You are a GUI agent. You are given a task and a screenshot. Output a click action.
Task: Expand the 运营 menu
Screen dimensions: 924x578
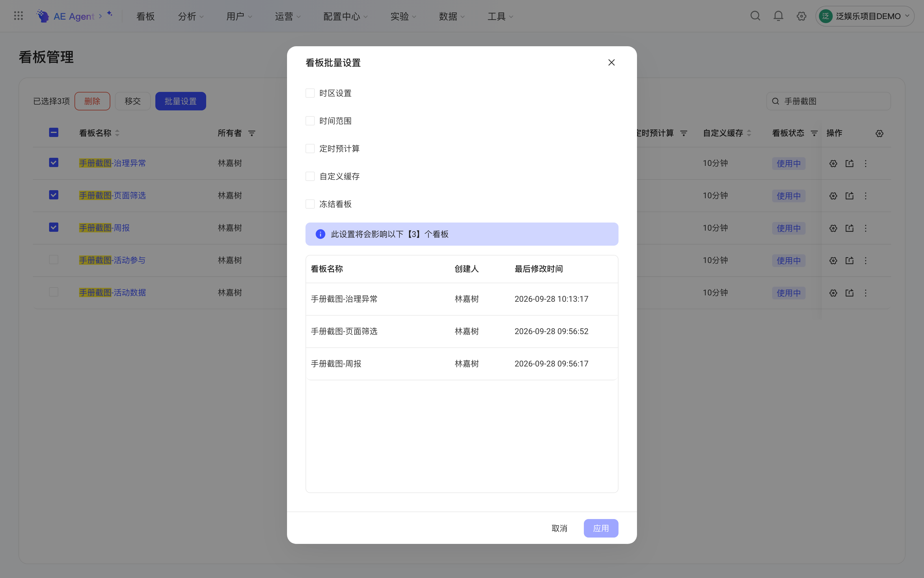(288, 16)
